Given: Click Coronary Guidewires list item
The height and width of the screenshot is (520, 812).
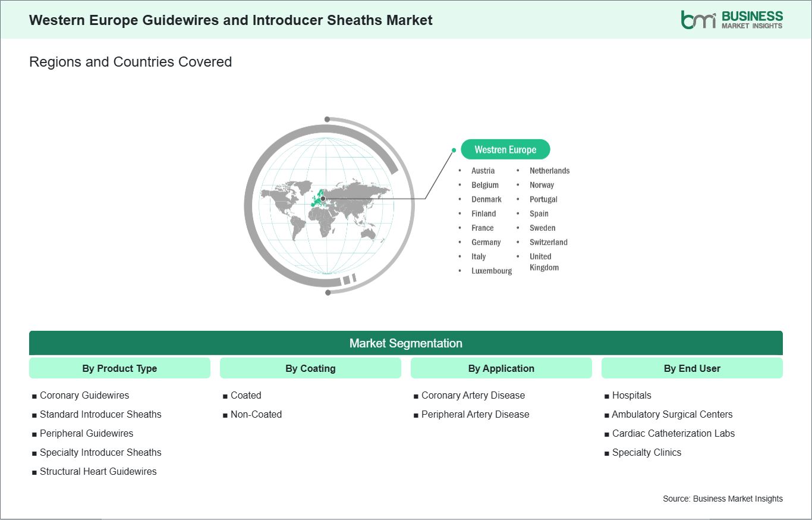Looking at the screenshot, I should [x=84, y=395].
